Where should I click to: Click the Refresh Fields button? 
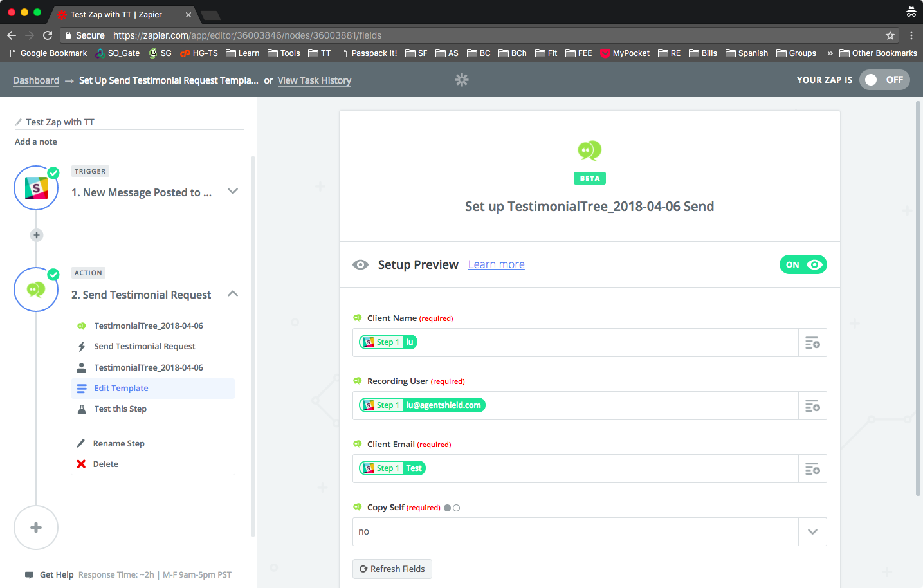[392, 569]
